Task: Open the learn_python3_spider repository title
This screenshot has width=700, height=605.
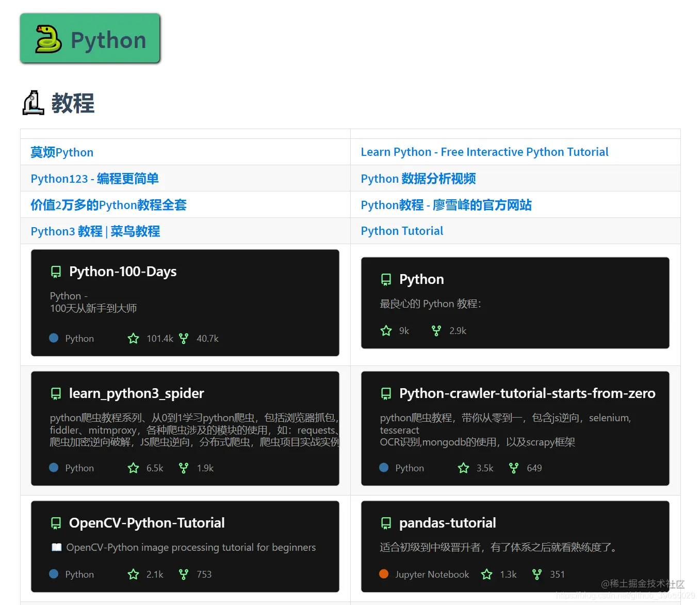Action: pos(137,393)
